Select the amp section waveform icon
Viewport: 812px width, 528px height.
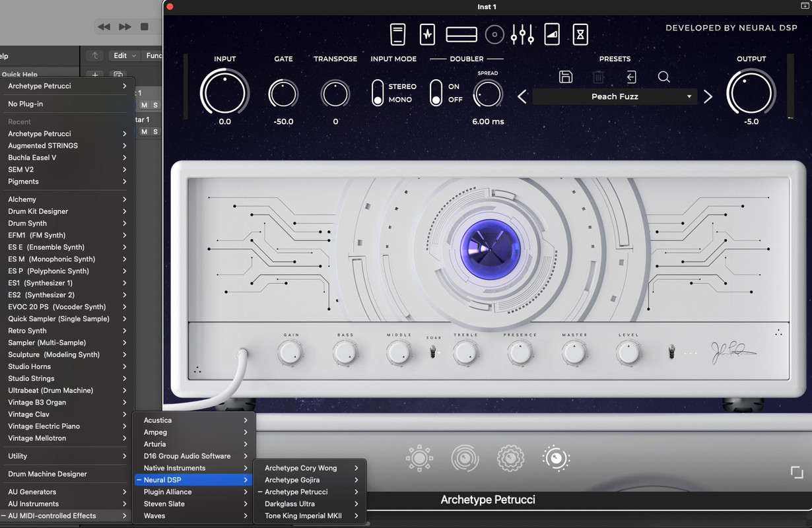coord(427,34)
